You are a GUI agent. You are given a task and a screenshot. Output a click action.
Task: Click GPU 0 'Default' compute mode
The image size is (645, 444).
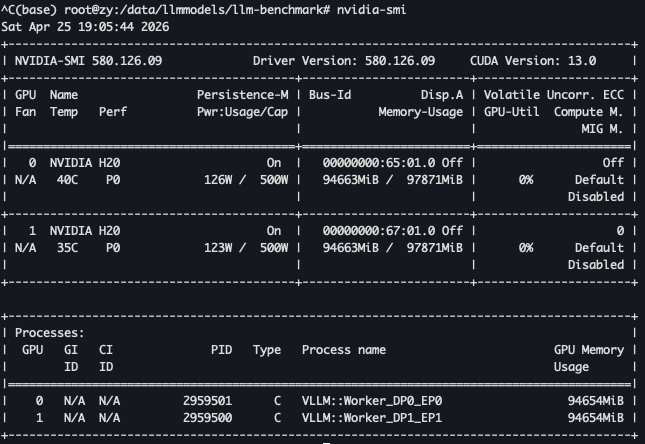tap(599, 180)
